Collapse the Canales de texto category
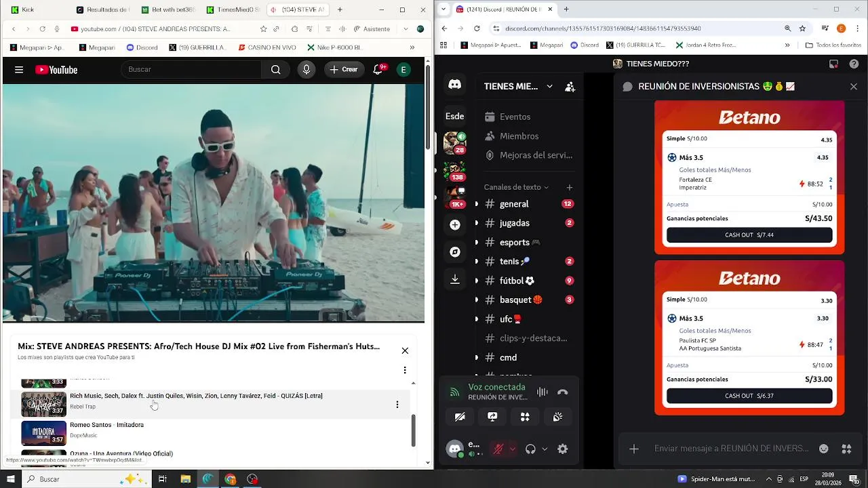868x488 pixels. [516, 187]
